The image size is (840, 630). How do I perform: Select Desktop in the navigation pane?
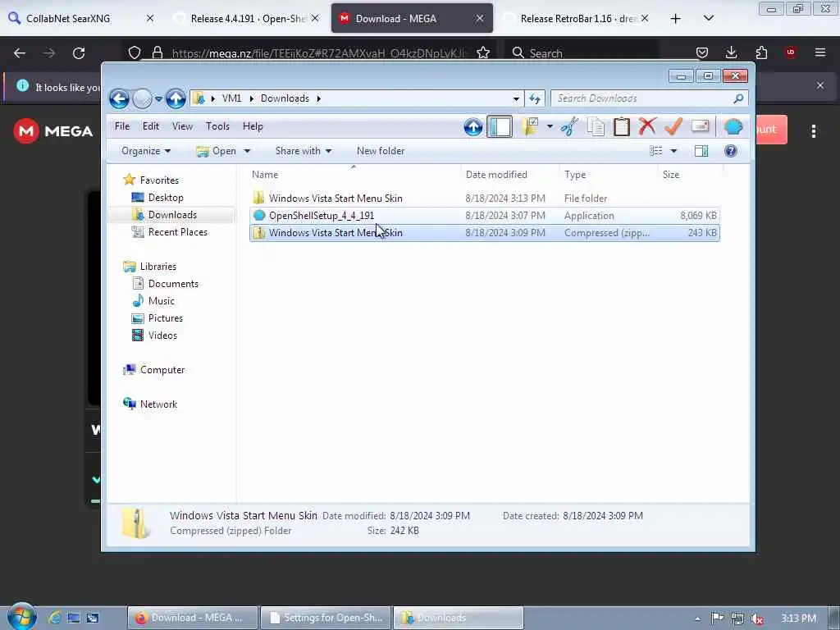tap(166, 198)
